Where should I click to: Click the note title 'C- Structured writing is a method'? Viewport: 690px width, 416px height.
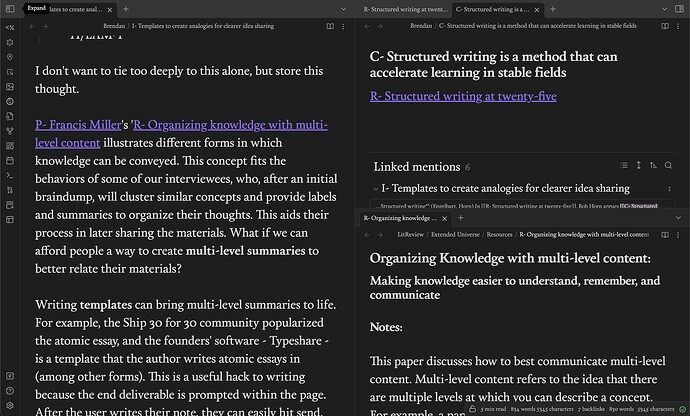[493, 65]
